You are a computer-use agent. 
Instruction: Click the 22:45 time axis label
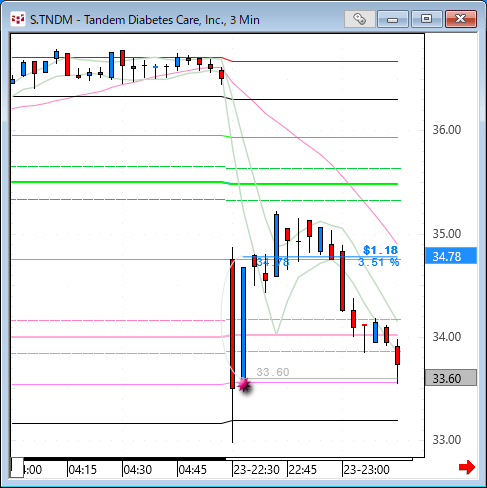coord(302,470)
